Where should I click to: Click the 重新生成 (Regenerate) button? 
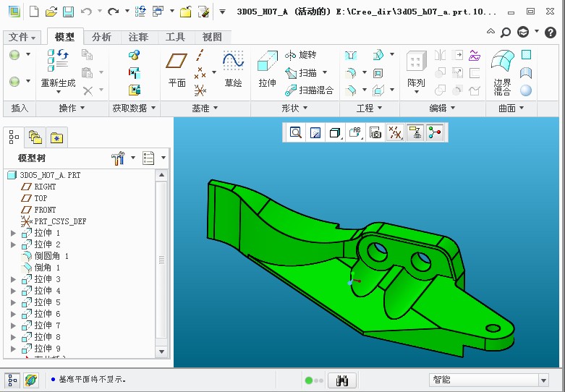point(58,70)
